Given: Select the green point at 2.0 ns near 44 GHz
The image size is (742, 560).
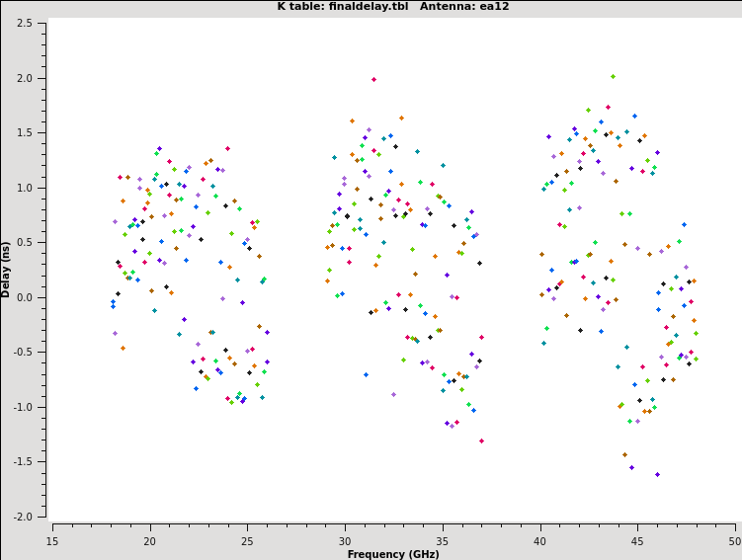Looking at the screenshot, I should [x=613, y=76].
